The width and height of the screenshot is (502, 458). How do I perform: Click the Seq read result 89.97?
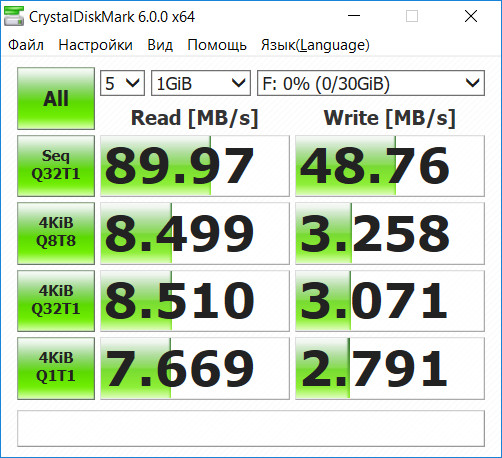tap(195, 166)
